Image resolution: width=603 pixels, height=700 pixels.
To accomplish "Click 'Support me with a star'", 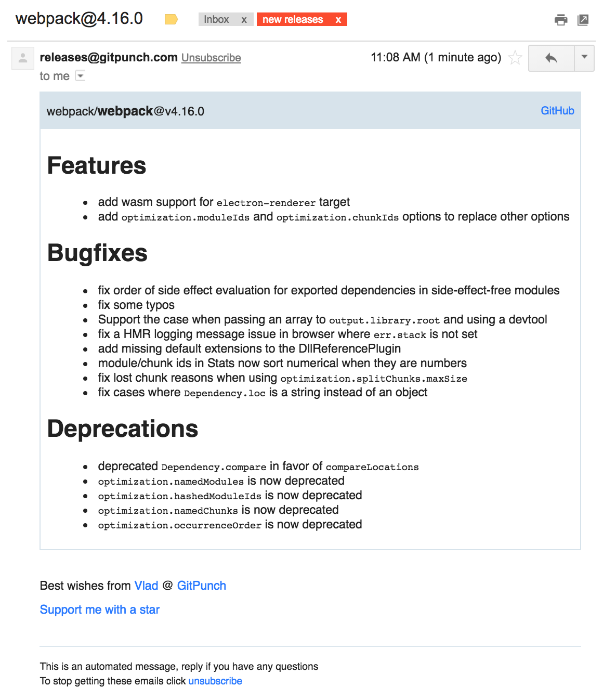I will [x=100, y=610].
